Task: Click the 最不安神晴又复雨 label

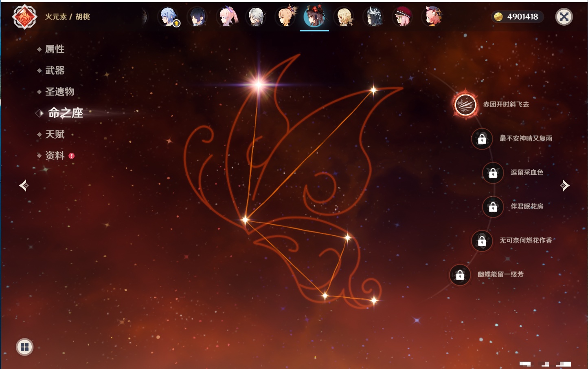Action: pos(526,138)
